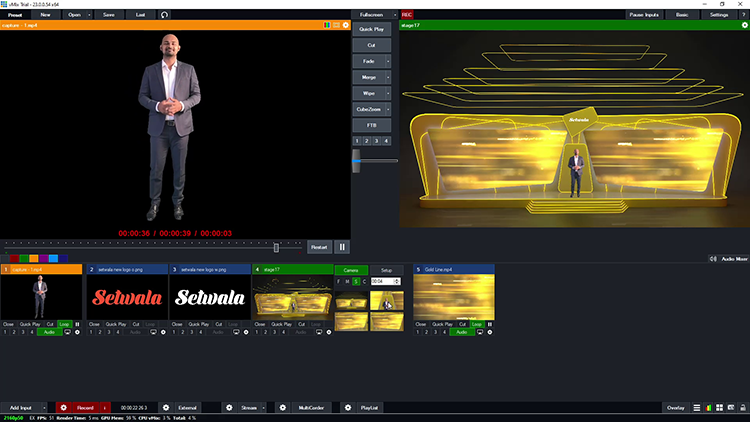Click the gear icon on preview title bar

click(347, 25)
